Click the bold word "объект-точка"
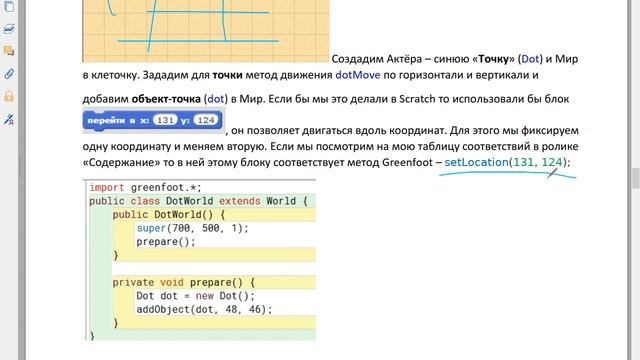The width and height of the screenshot is (640, 360). coord(166,99)
